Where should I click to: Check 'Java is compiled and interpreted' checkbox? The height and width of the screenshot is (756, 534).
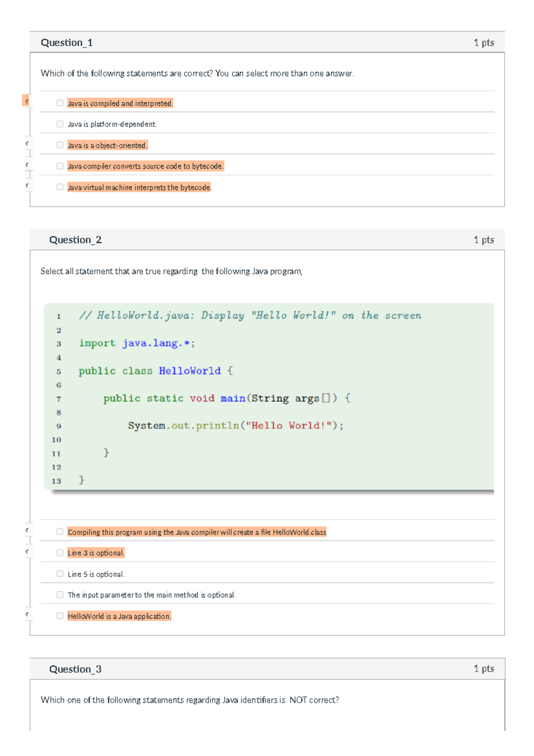(x=60, y=103)
